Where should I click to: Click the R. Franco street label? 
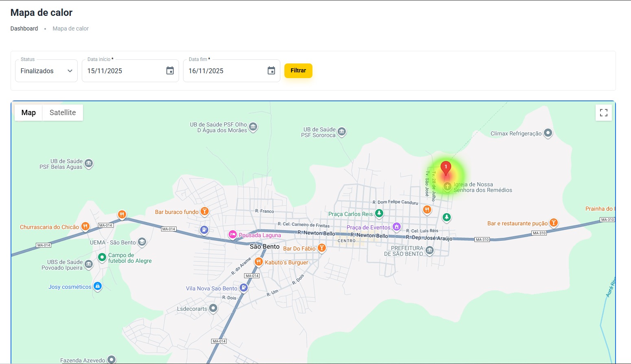coord(264,211)
